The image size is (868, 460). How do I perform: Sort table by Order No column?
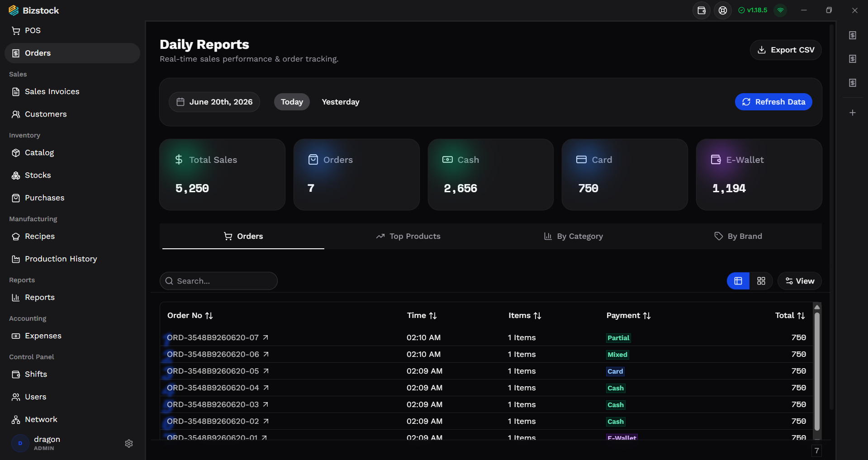click(190, 315)
